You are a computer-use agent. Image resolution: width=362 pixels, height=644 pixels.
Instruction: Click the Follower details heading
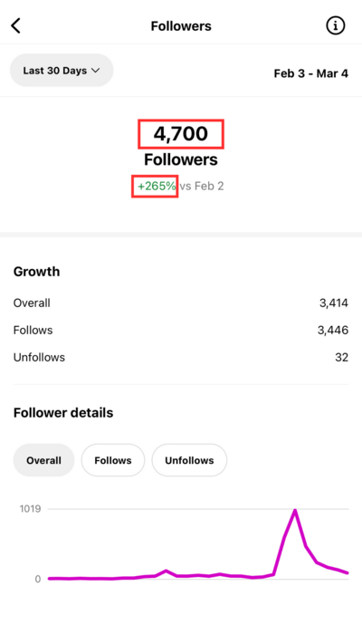(63, 413)
